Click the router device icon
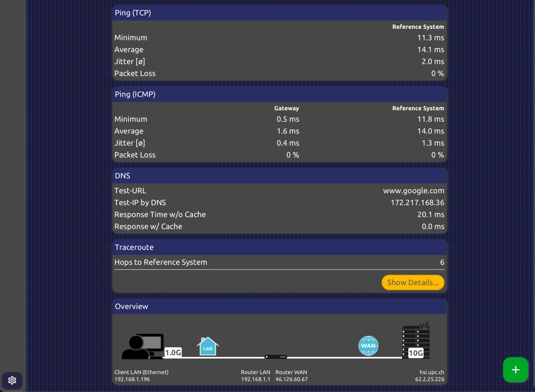The image size is (535, 392). pos(276,357)
